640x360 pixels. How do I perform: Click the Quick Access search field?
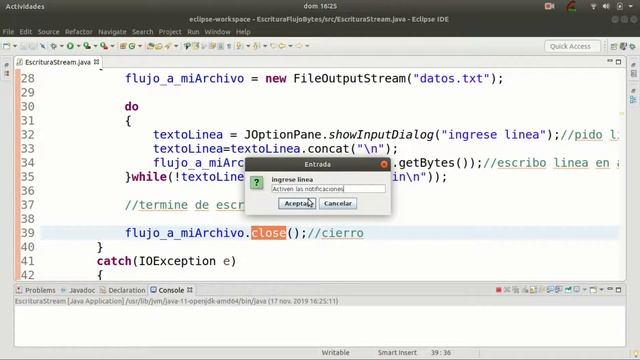click(x=572, y=46)
